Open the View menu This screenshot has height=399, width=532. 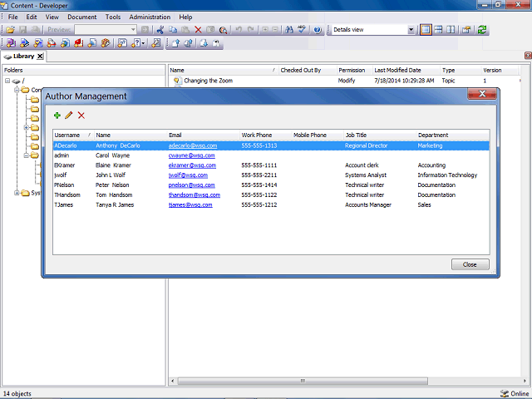click(52, 17)
